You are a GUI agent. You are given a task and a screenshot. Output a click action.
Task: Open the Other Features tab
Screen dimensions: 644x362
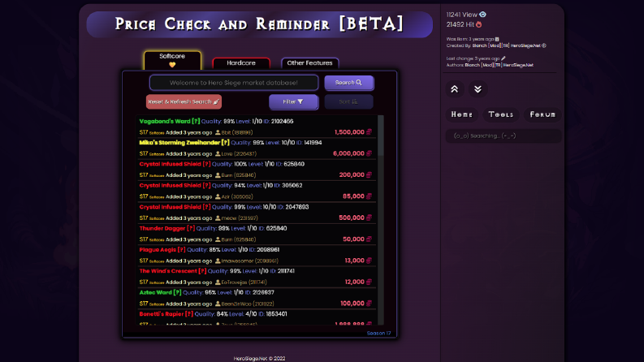click(309, 63)
